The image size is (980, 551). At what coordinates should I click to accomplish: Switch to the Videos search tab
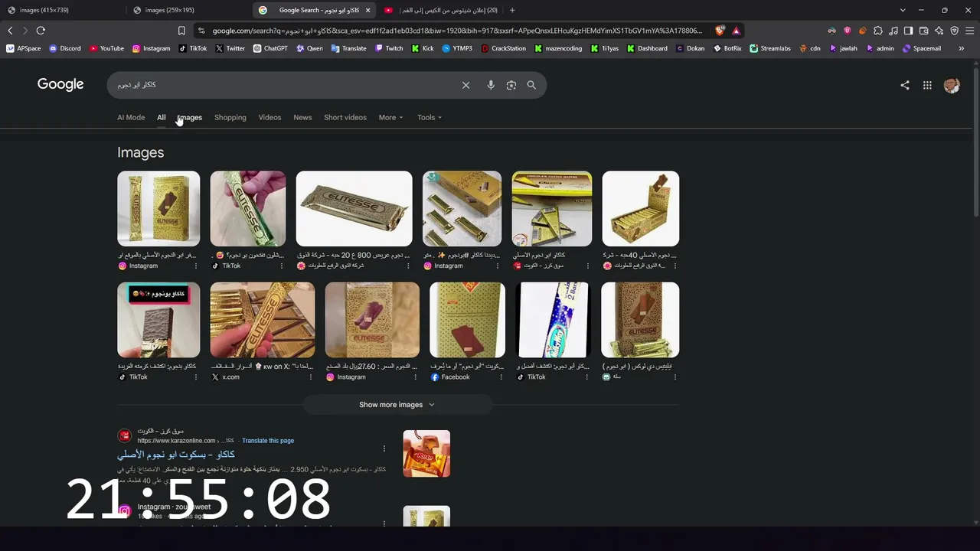269,117
